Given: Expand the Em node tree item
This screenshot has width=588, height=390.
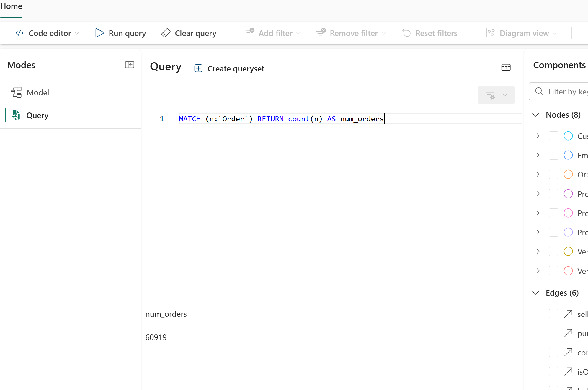Looking at the screenshot, I should (x=538, y=155).
